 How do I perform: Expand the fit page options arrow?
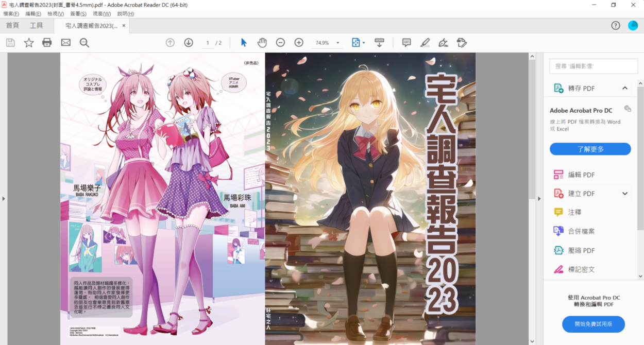click(364, 43)
